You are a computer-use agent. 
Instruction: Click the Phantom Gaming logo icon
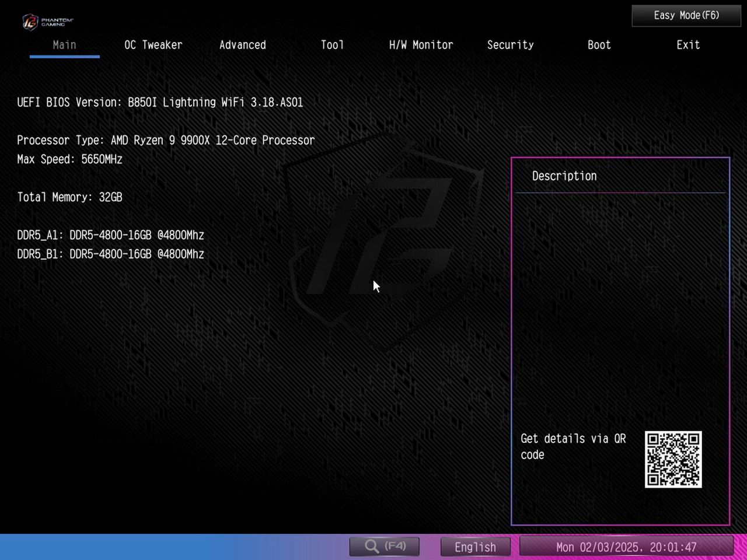click(48, 22)
